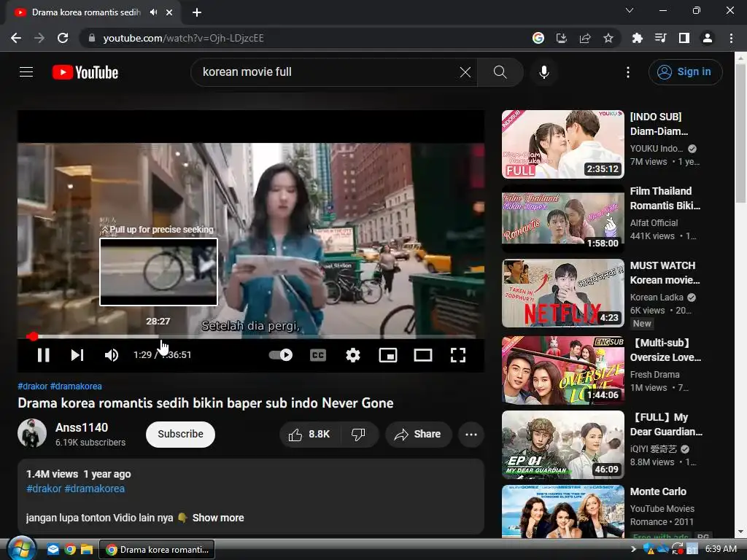This screenshot has width=747, height=560.
Task: Dislike this video
Action: [x=358, y=435]
